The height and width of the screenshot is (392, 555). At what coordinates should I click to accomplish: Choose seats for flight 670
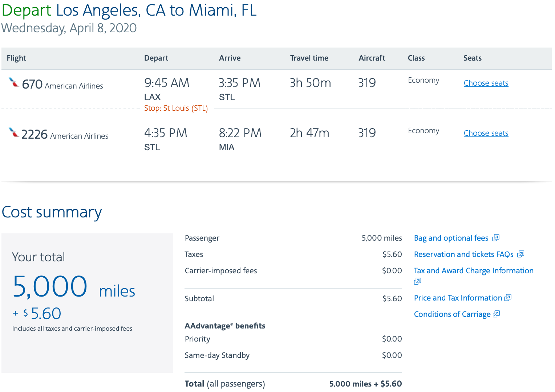[486, 83]
